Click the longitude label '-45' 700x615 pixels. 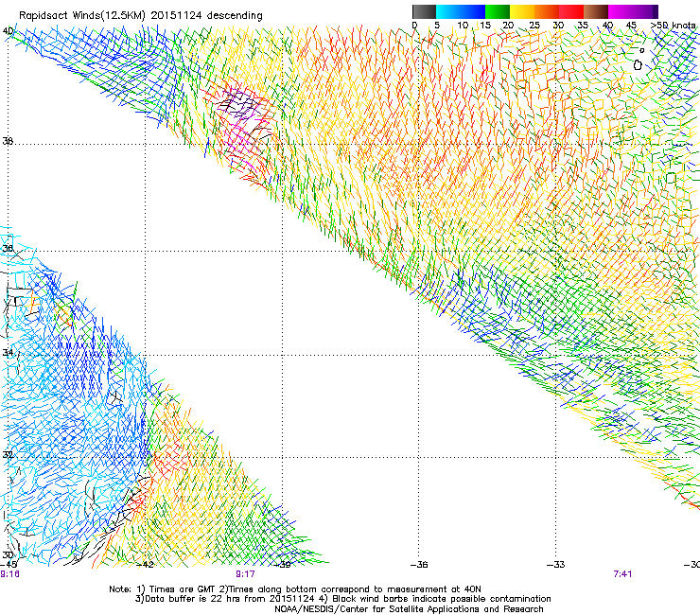9,565
